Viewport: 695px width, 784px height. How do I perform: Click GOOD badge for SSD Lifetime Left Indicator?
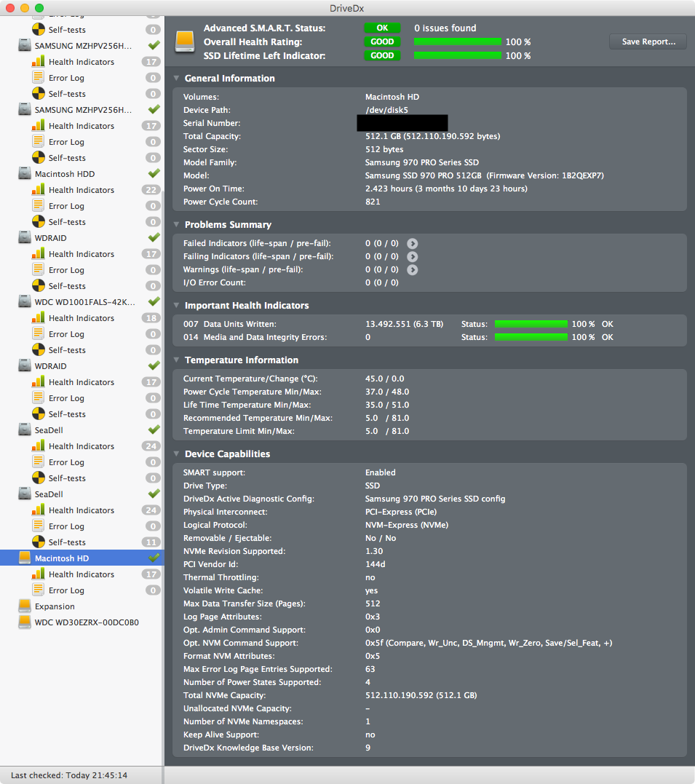click(382, 55)
